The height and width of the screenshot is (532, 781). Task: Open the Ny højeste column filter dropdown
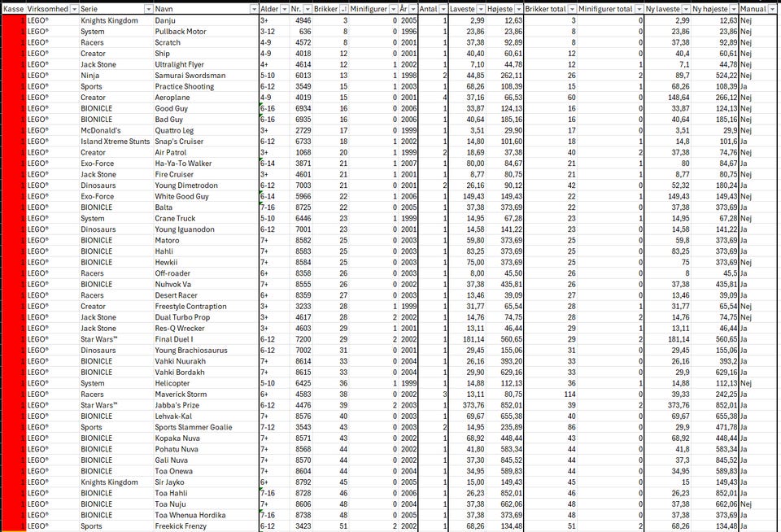coord(734,9)
